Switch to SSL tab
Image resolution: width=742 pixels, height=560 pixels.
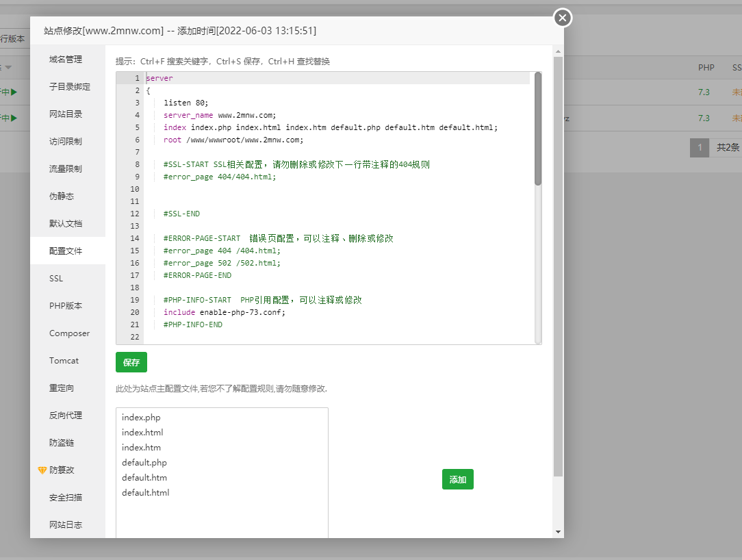[68, 279]
